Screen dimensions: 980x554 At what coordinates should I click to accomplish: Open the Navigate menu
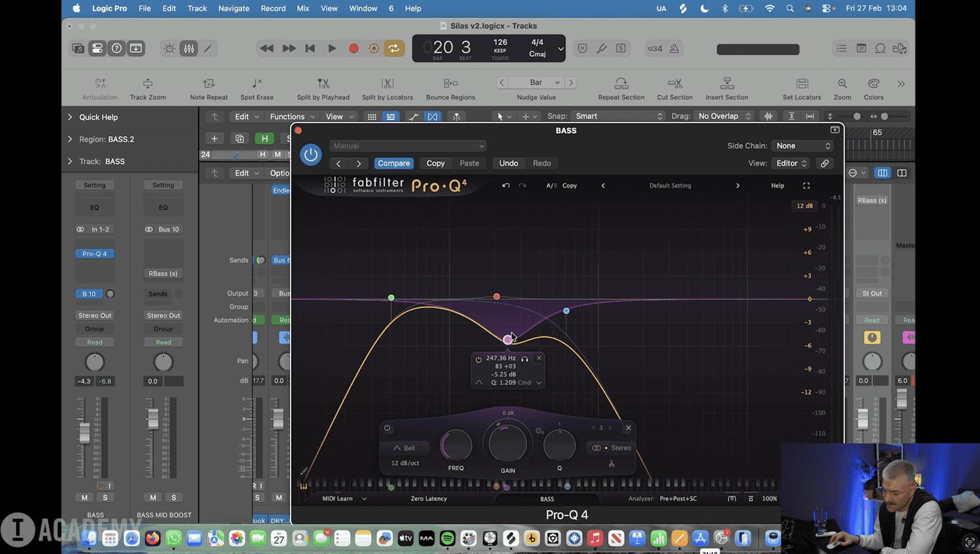(x=233, y=8)
